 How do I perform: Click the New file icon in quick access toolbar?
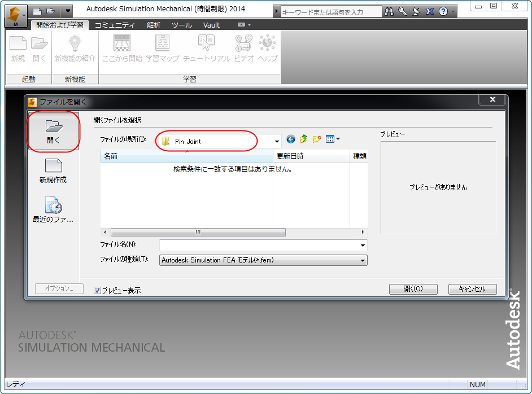[37, 11]
